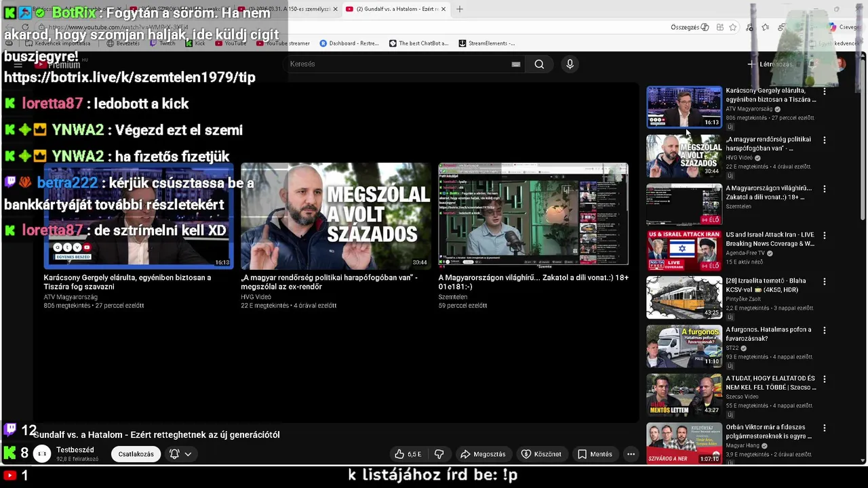
Task: Click video title Gundalf vs. a Hatalom
Action: (157, 435)
